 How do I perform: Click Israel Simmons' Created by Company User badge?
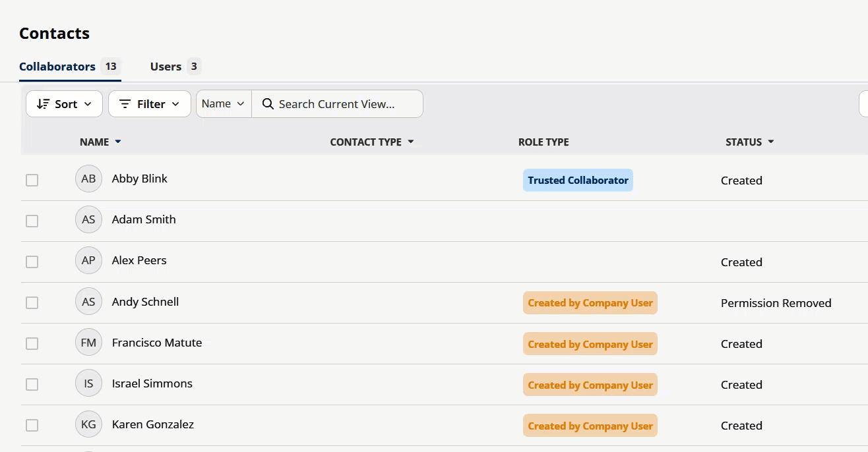(x=590, y=384)
